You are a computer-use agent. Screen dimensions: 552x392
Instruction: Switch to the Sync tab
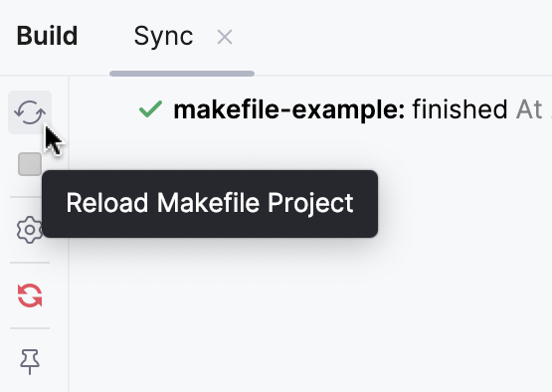(x=163, y=36)
